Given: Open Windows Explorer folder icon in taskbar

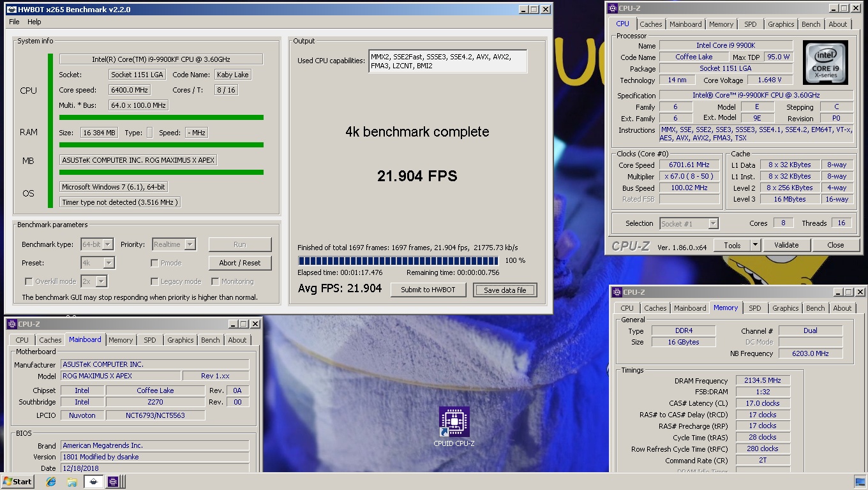Looking at the screenshot, I should coord(71,482).
